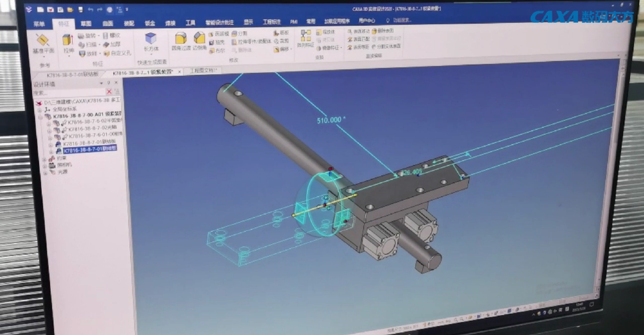Select the K7816-3B-7-6-02 tree item

(95, 122)
